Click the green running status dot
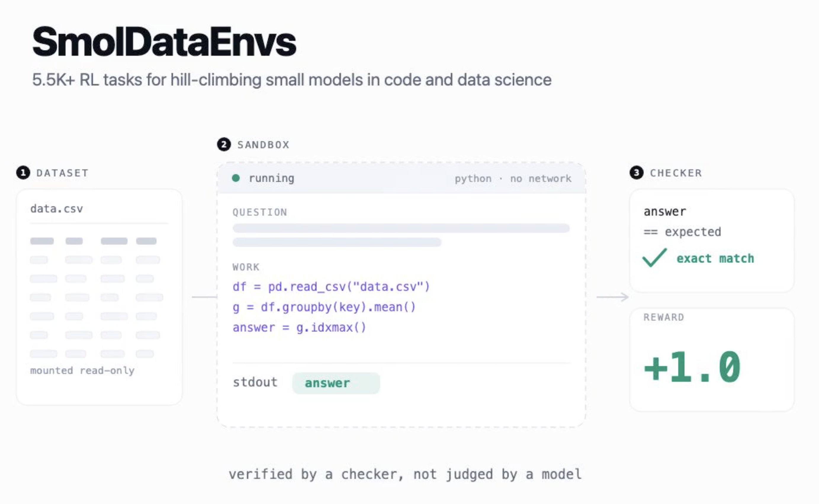Image resolution: width=819 pixels, height=504 pixels. 236,178
